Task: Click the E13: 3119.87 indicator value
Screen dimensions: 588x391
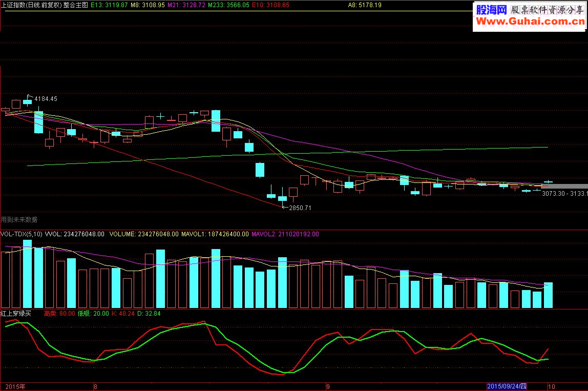Action: (109, 5)
